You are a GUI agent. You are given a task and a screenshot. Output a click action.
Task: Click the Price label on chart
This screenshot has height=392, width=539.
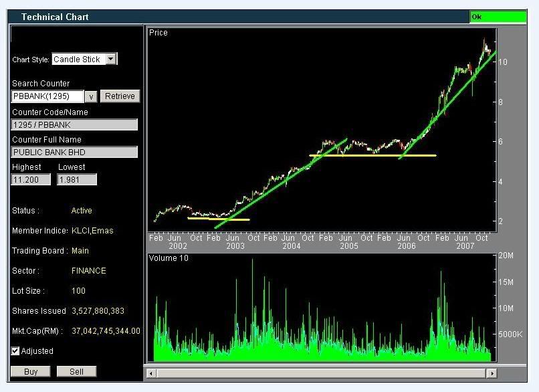(x=158, y=33)
